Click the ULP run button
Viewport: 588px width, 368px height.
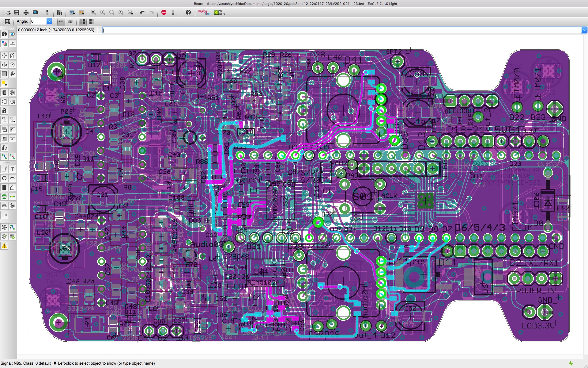point(81,12)
